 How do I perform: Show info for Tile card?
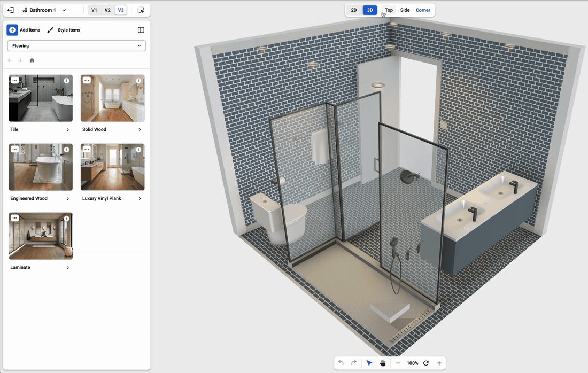coord(66,81)
